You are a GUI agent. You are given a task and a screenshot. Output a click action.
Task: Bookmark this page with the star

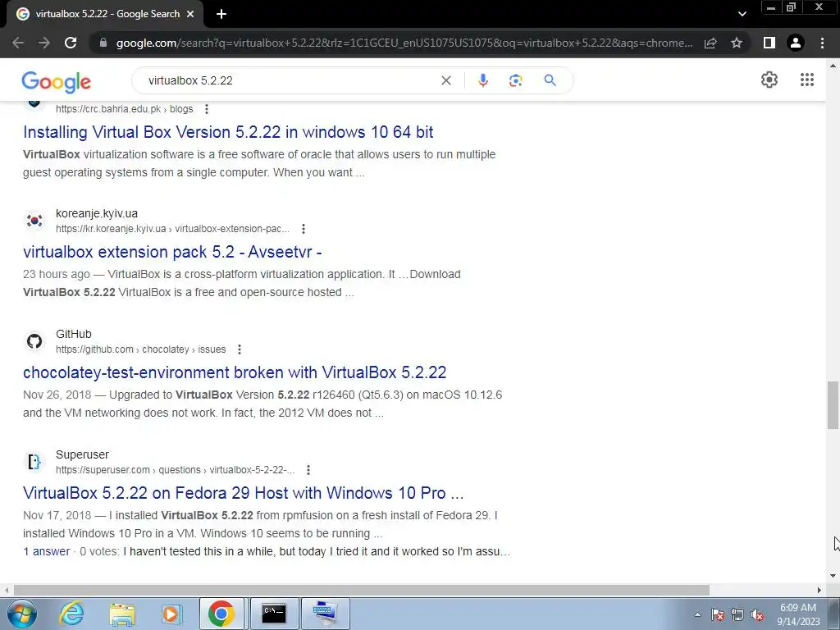pyautogui.click(x=737, y=43)
